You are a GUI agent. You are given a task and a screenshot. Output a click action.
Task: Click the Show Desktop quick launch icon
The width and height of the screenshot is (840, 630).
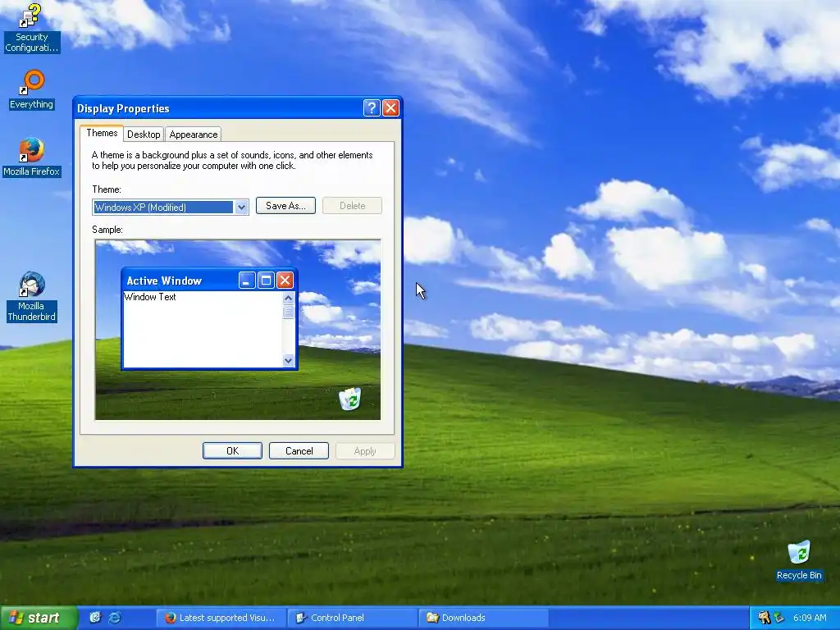coord(95,618)
